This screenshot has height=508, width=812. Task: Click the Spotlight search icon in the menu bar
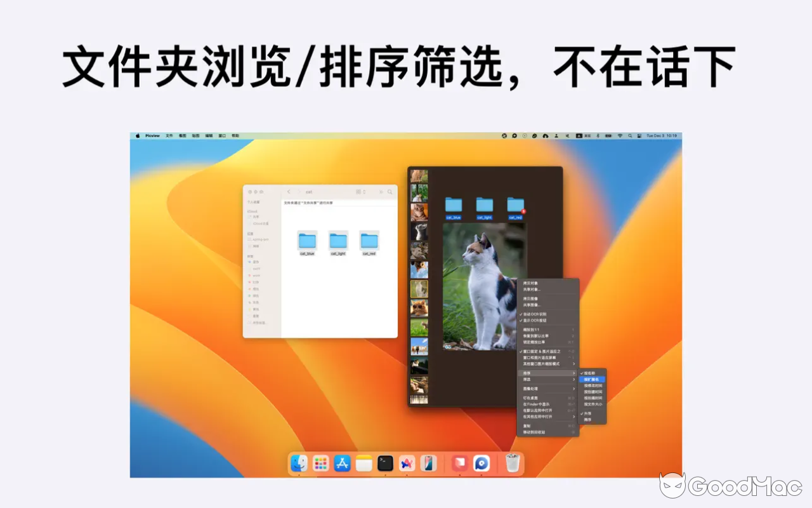(x=630, y=135)
